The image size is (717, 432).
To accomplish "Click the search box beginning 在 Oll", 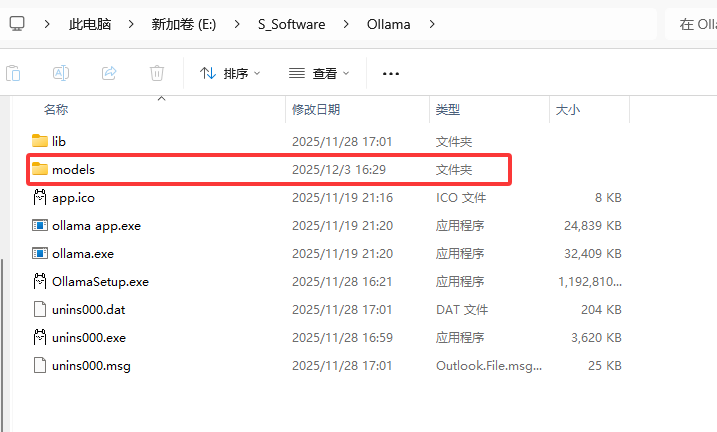I will click(x=691, y=24).
